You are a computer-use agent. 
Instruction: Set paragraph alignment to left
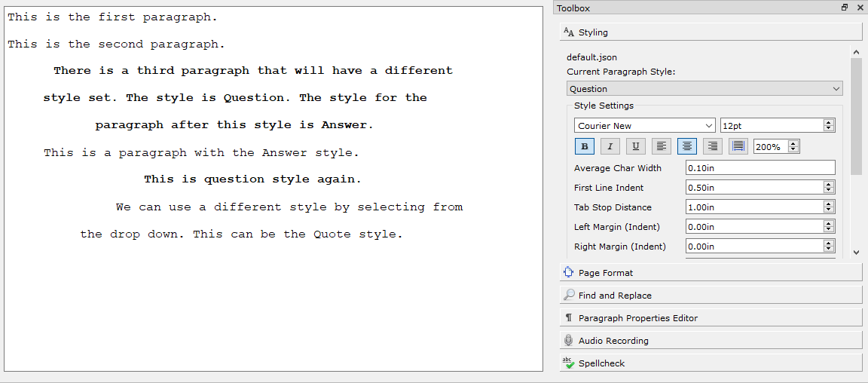pos(662,146)
